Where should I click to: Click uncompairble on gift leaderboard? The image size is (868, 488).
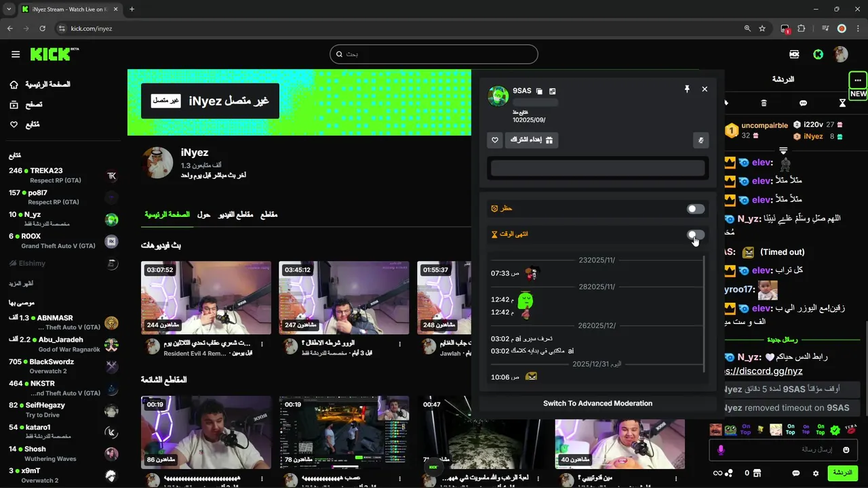click(x=764, y=125)
